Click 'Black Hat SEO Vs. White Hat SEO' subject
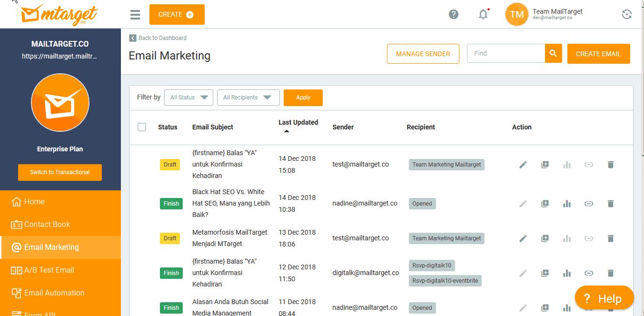Image resolution: width=644 pixels, height=316 pixels. [231, 203]
